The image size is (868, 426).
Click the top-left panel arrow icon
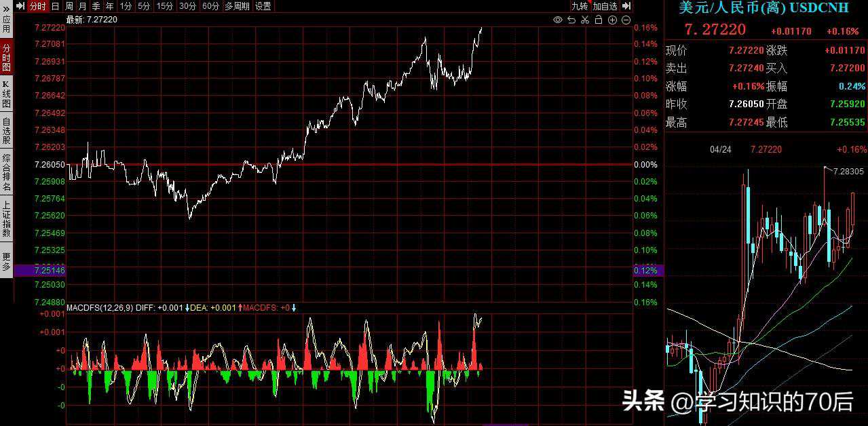20,6
